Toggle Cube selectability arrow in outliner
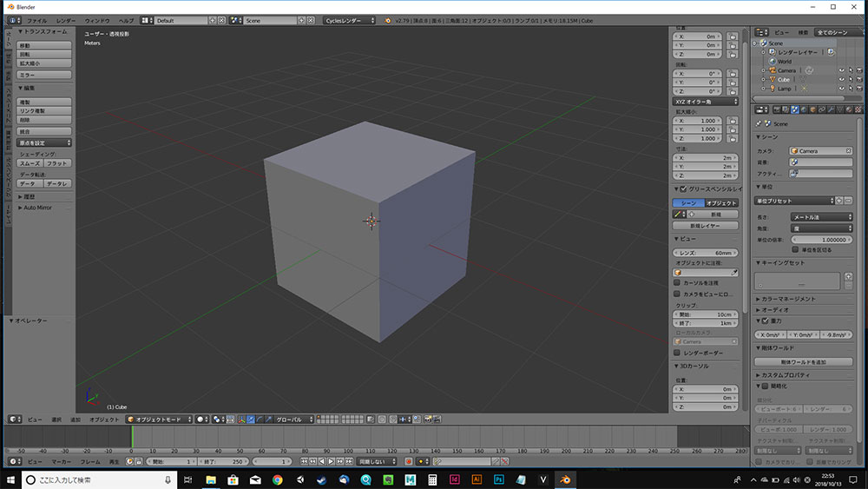This screenshot has height=489, width=868. tap(851, 79)
